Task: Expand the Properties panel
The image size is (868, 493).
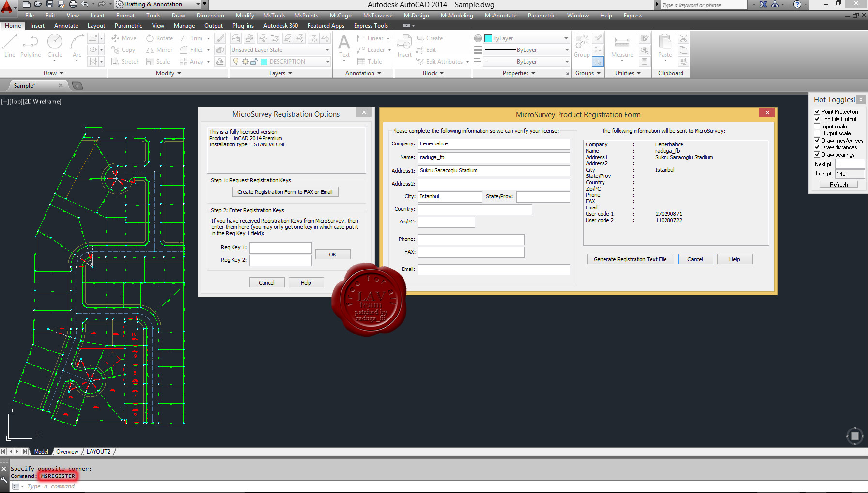Action: click(x=519, y=73)
